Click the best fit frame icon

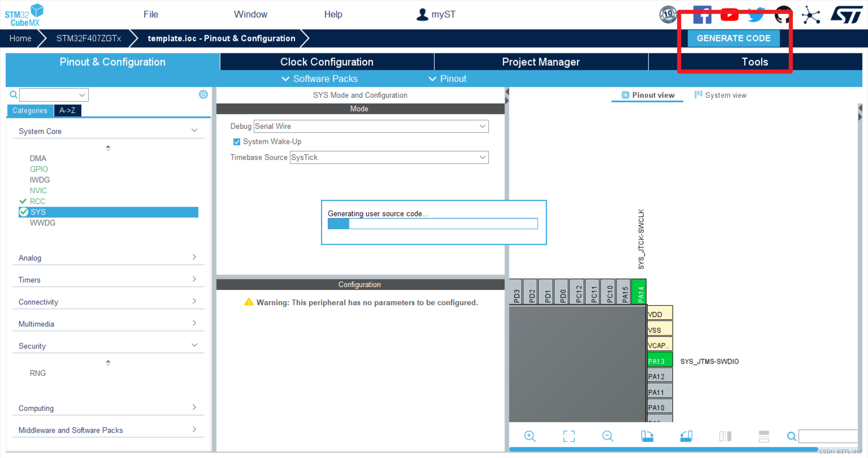[569, 436]
